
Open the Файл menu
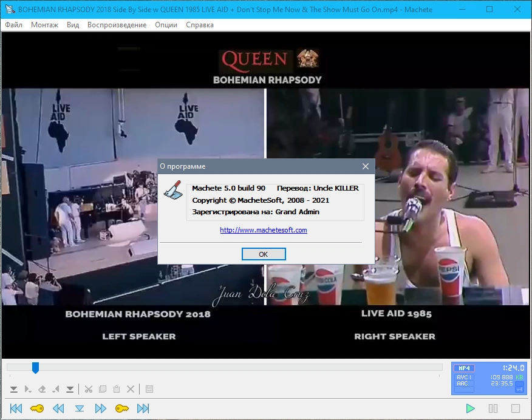pyautogui.click(x=13, y=25)
